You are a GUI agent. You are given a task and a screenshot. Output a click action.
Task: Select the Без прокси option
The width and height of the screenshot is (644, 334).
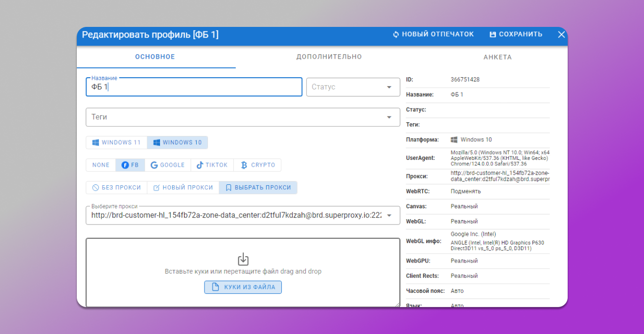(x=117, y=188)
